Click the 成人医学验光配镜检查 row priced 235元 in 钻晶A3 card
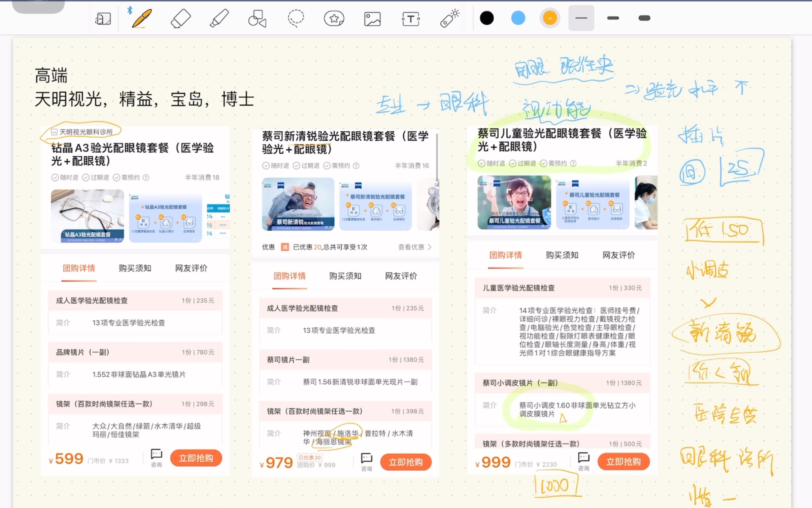The height and width of the screenshot is (508, 812). pyautogui.click(x=135, y=301)
